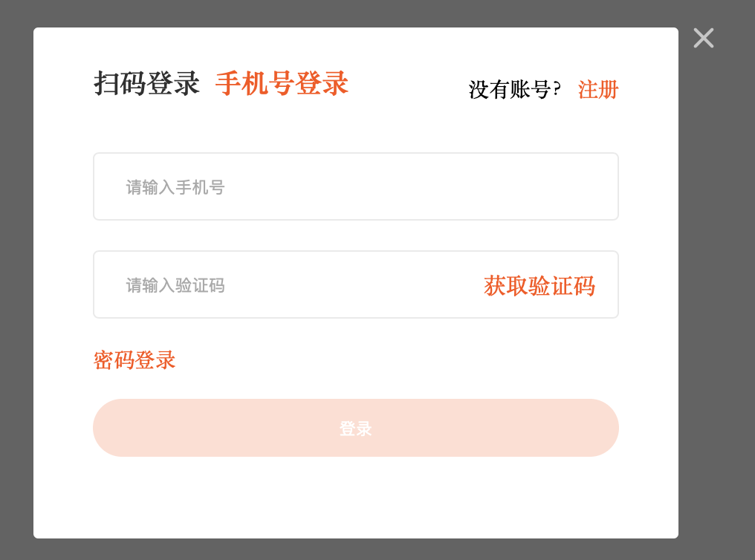Open the 注册 registration link
755x560 pixels.
coord(598,90)
